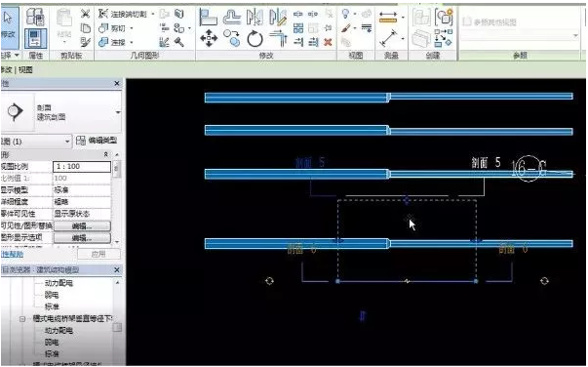Viewport: 588px width, 367px height.
Task: Click the properties panel vertical scrollbar
Action: click(x=117, y=198)
